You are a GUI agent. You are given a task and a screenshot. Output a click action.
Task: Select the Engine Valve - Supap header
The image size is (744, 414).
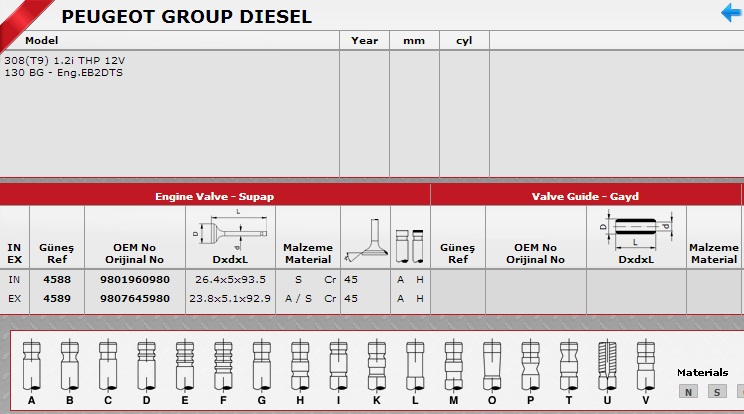[214, 196]
